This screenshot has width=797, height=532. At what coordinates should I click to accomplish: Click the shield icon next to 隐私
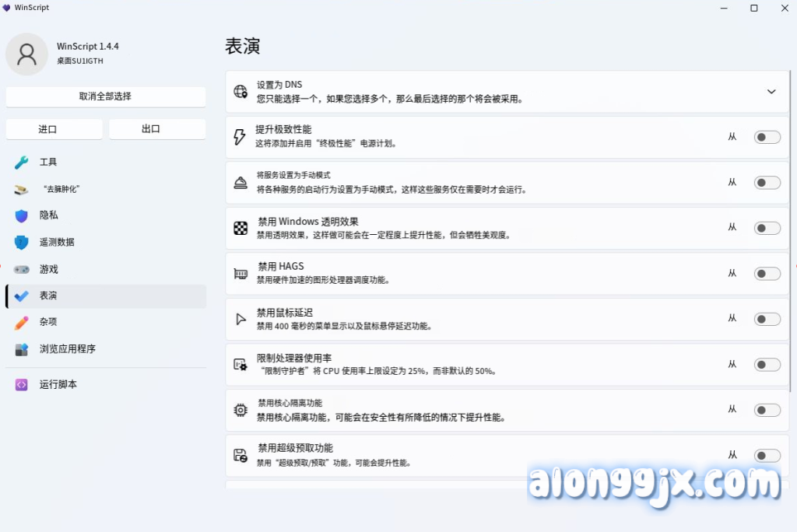[x=22, y=215]
